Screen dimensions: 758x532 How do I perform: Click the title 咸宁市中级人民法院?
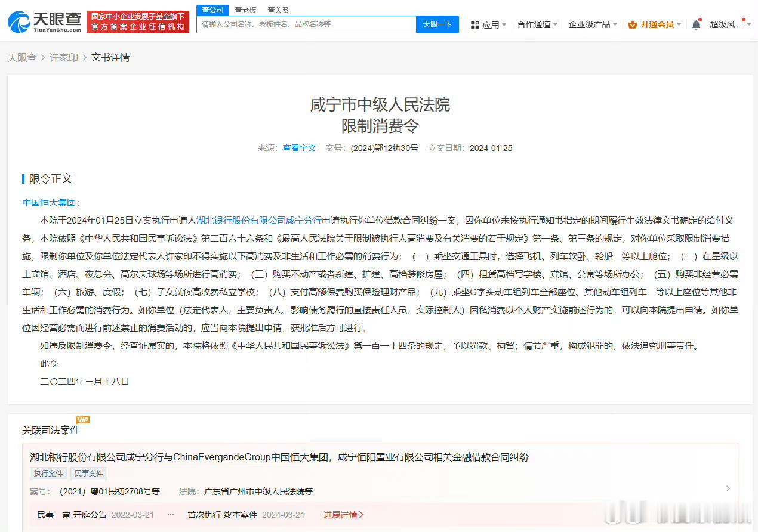(x=380, y=105)
